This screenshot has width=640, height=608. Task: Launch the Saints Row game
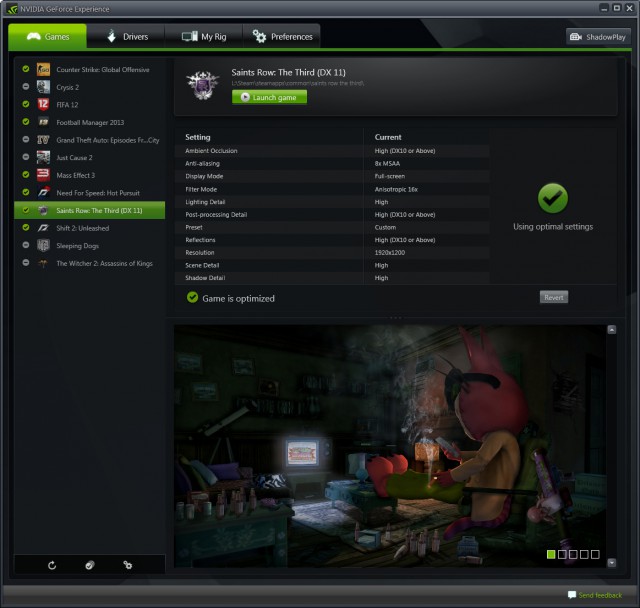point(269,97)
